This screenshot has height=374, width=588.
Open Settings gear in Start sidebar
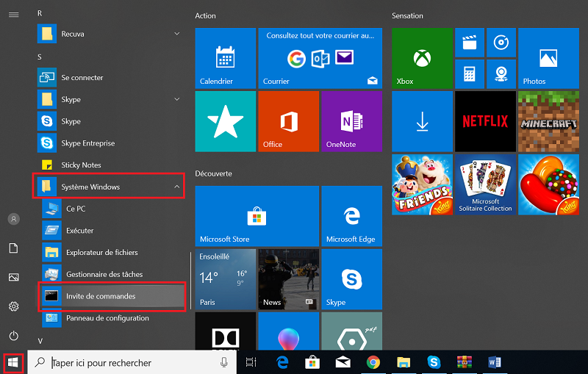coord(14,306)
